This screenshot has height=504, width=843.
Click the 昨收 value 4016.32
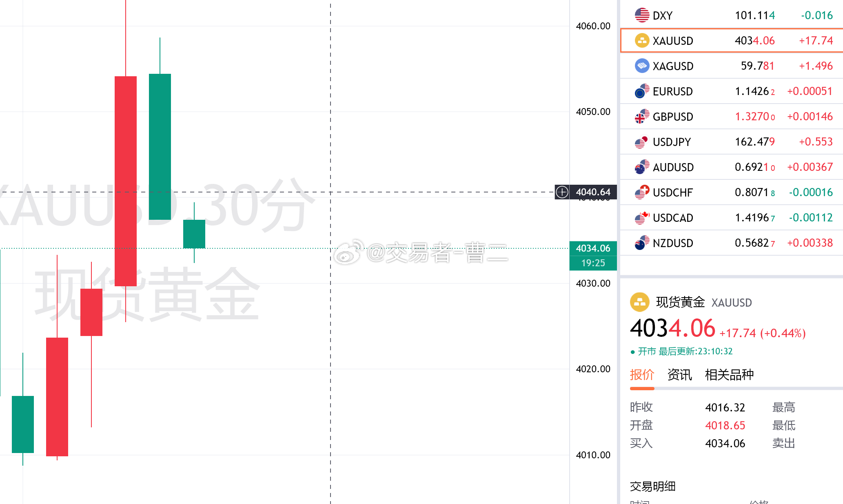tap(725, 407)
